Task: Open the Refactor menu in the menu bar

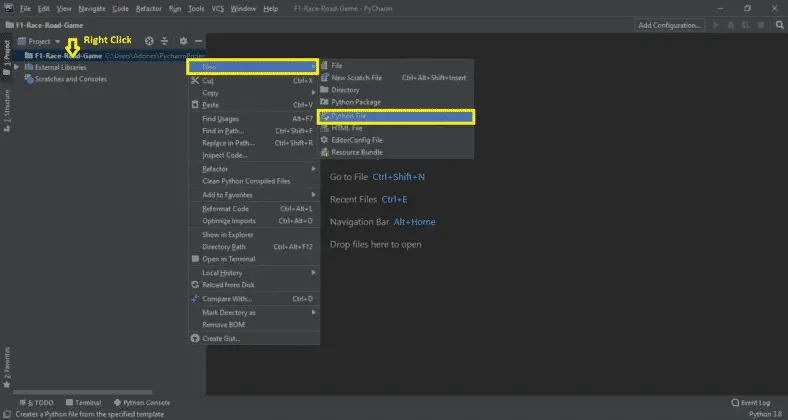Action: click(149, 8)
